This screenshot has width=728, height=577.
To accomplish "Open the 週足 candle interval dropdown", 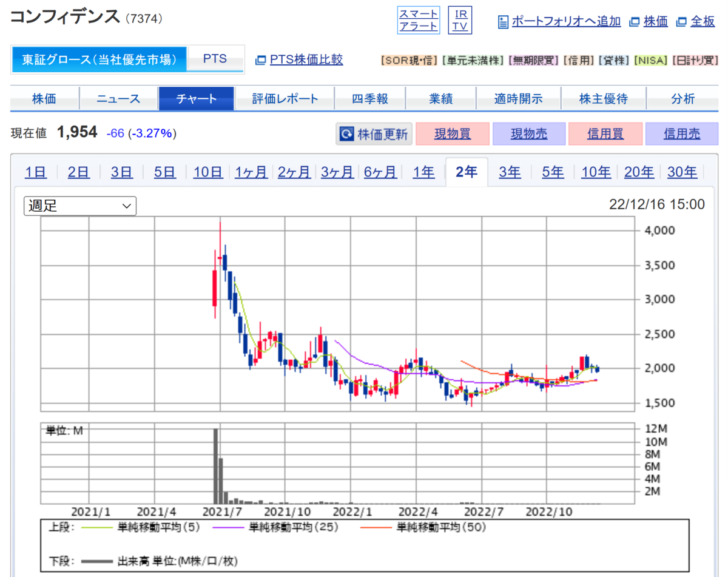I will [x=80, y=206].
